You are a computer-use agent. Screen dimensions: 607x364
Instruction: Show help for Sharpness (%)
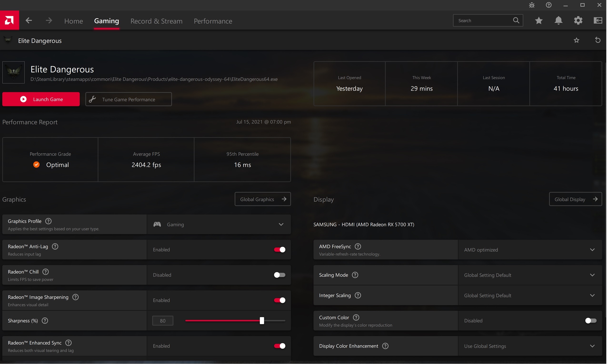(x=45, y=321)
